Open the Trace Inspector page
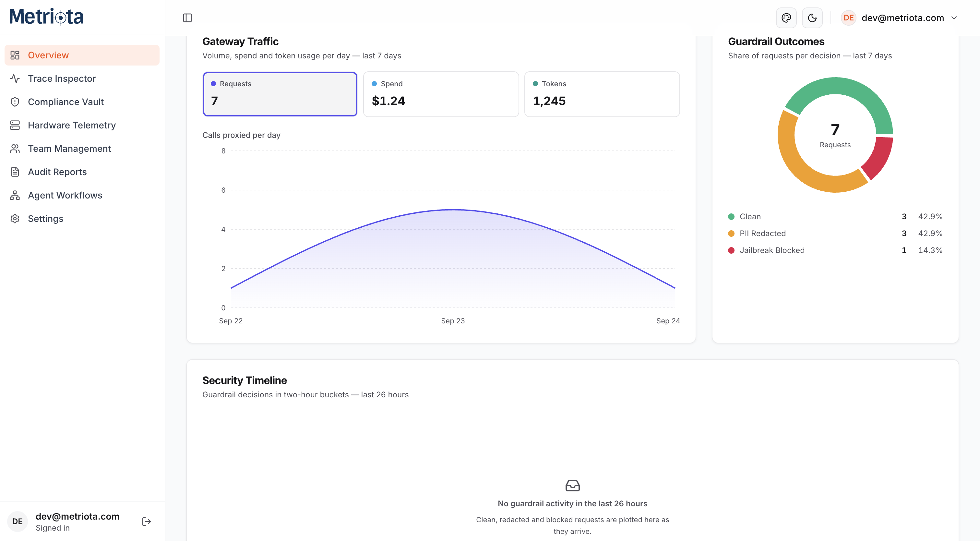 tap(82, 78)
